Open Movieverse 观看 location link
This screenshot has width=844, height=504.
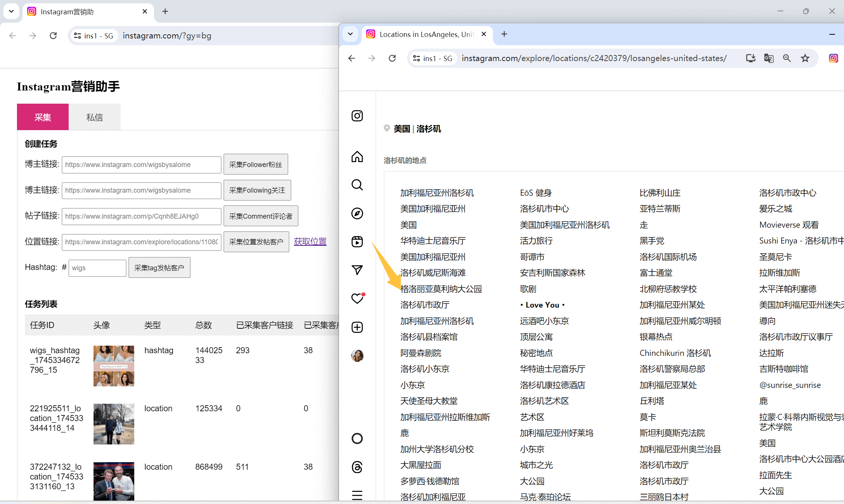pyautogui.click(x=789, y=225)
